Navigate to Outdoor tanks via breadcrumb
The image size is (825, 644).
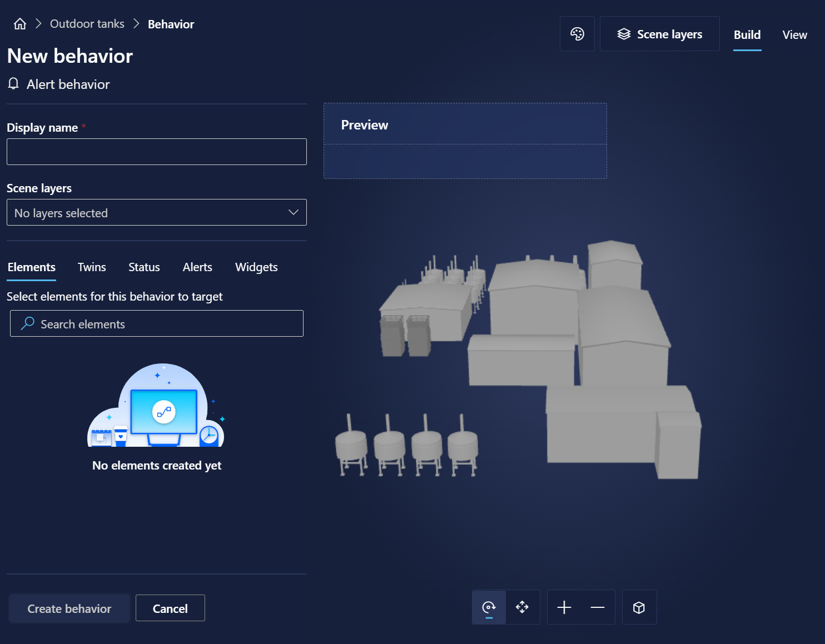tap(87, 23)
